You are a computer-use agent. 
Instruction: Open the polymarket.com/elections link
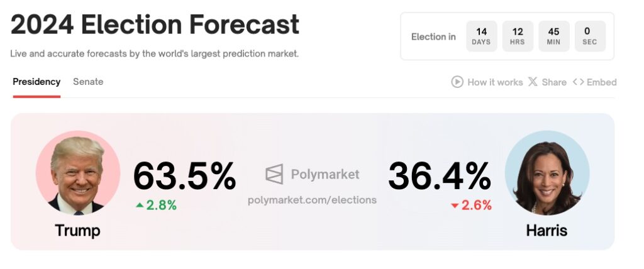coord(313,200)
